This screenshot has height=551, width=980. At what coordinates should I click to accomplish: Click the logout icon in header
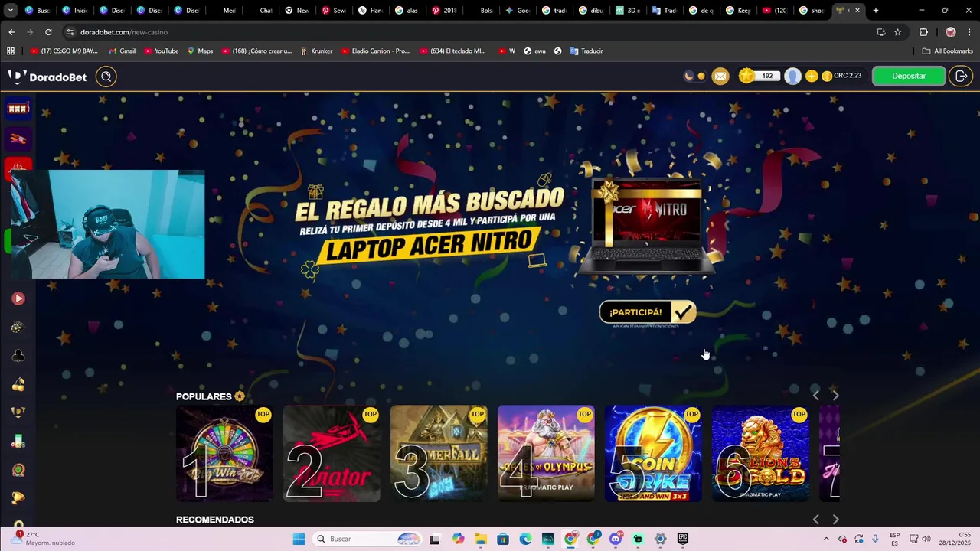tap(962, 76)
